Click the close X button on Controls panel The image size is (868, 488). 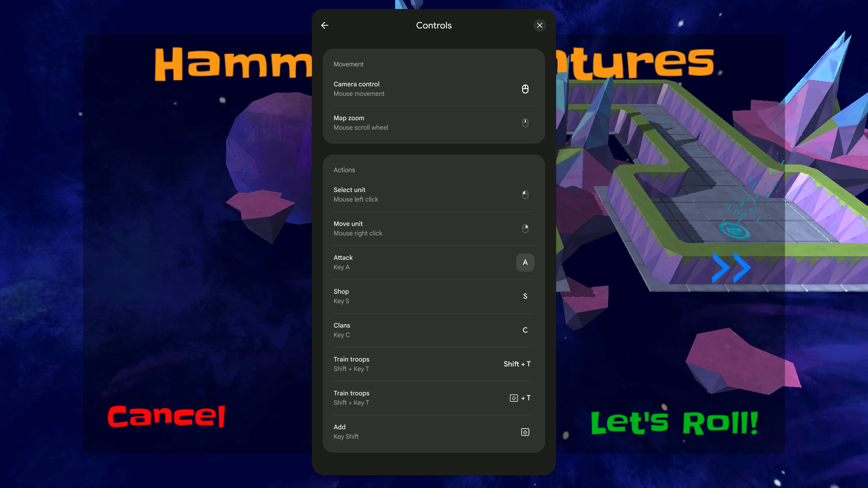(540, 25)
